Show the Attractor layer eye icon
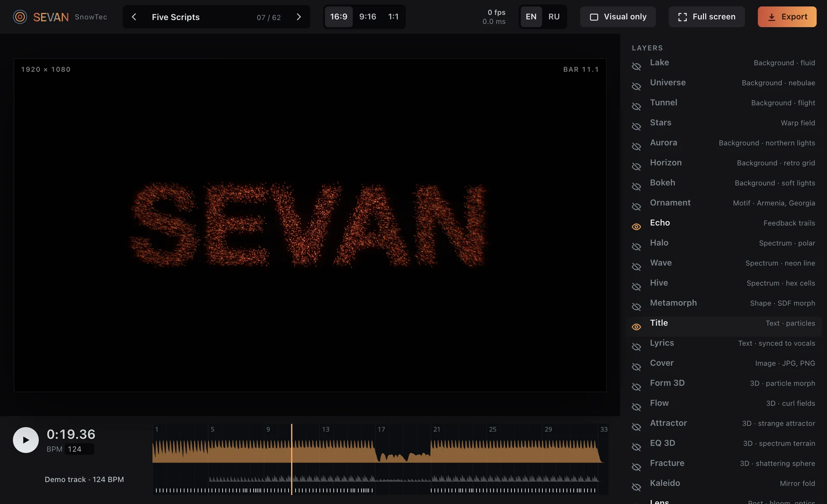This screenshot has width=827, height=504. tap(636, 427)
